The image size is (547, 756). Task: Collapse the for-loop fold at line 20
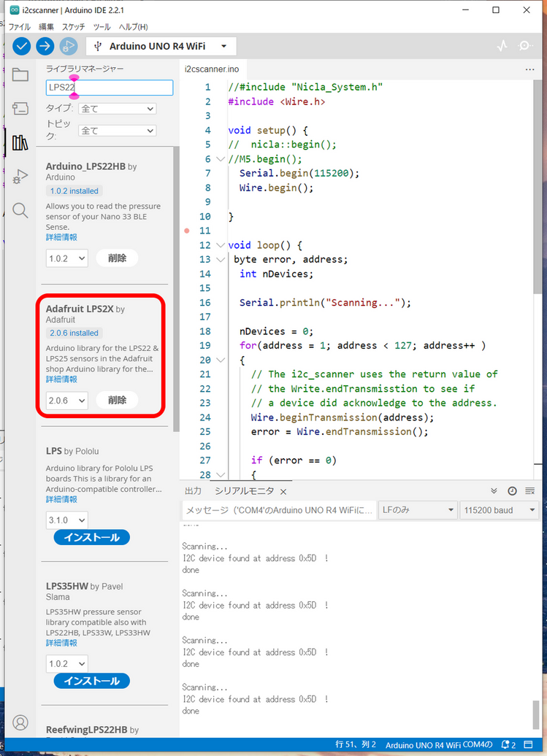point(221,360)
